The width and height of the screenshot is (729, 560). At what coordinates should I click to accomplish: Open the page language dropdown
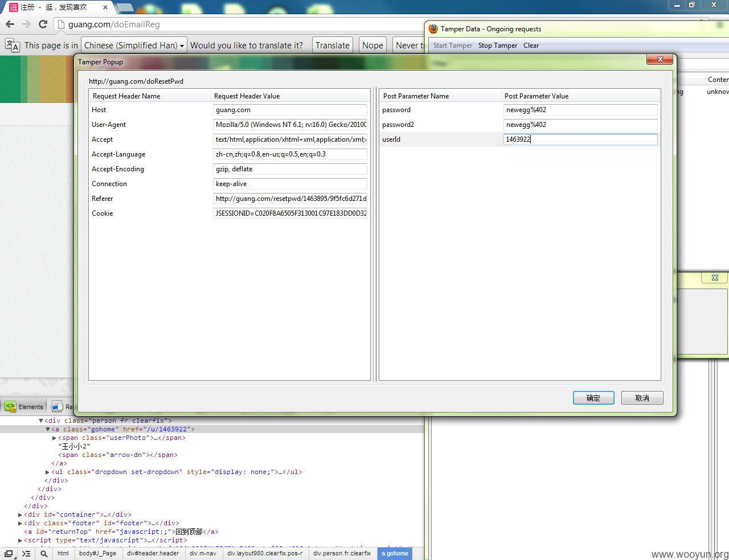tap(134, 45)
